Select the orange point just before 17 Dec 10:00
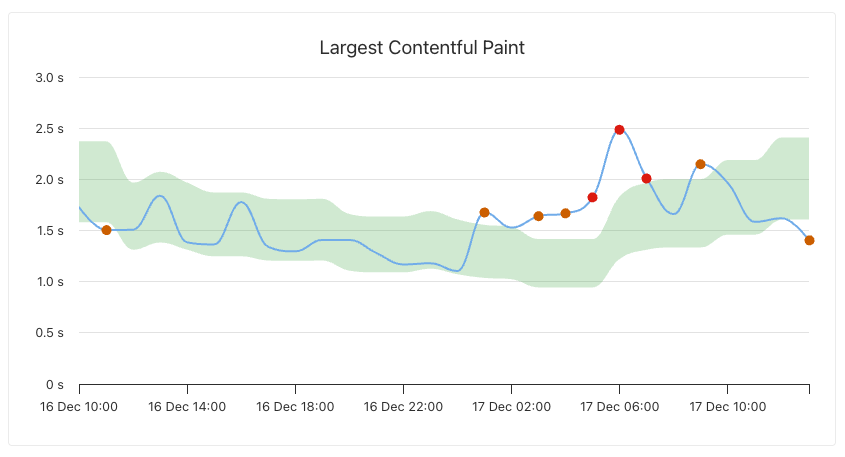 pyautogui.click(x=700, y=164)
